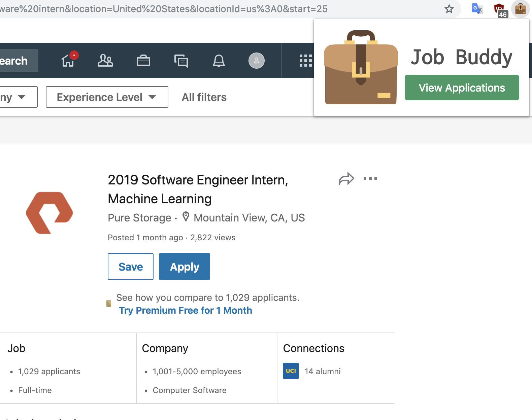Open All filters
This screenshot has height=420, width=532.
pos(204,97)
